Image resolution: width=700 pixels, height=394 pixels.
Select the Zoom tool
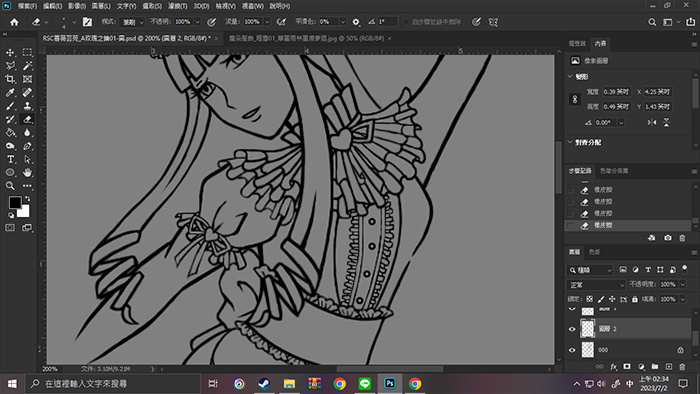pyautogui.click(x=10, y=186)
